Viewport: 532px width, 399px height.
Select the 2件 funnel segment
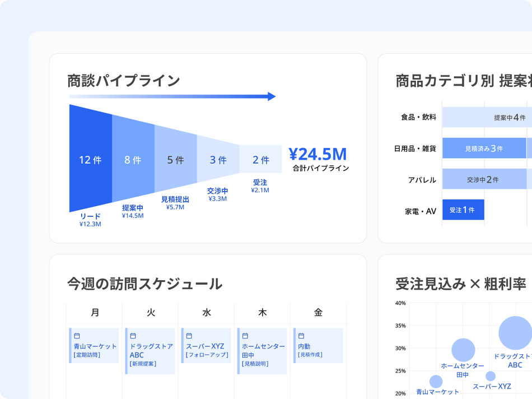260,159
